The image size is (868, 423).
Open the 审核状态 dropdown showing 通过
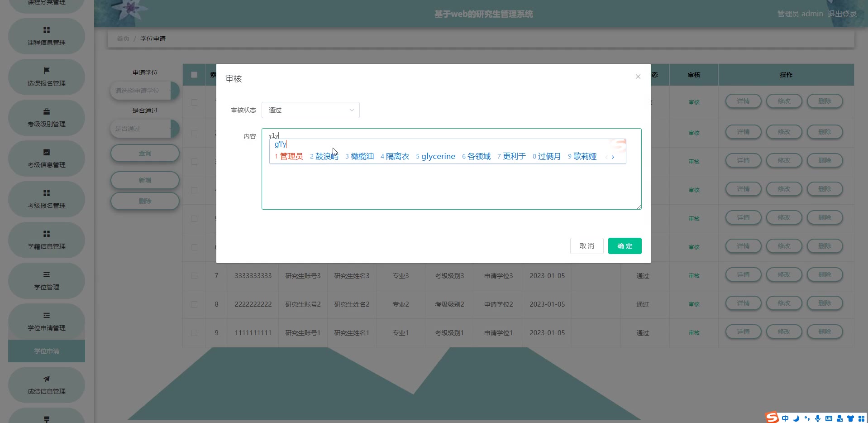click(x=310, y=110)
